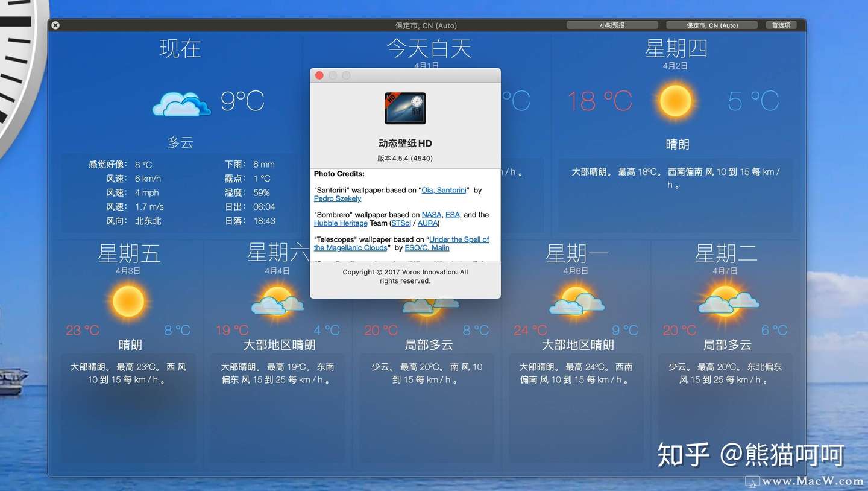Viewport: 868px width, 491px height.
Task: Click the sun icon for 星期四
Action: tap(675, 101)
